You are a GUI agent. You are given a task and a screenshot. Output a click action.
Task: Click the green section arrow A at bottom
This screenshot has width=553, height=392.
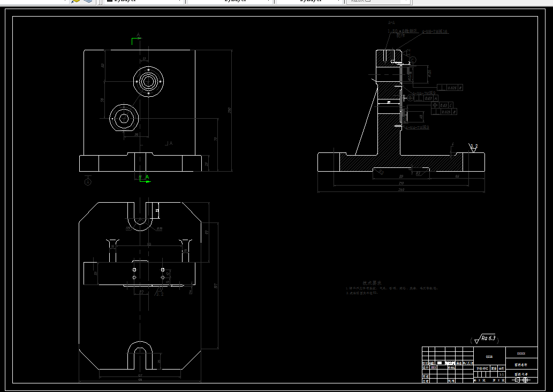pos(145,179)
